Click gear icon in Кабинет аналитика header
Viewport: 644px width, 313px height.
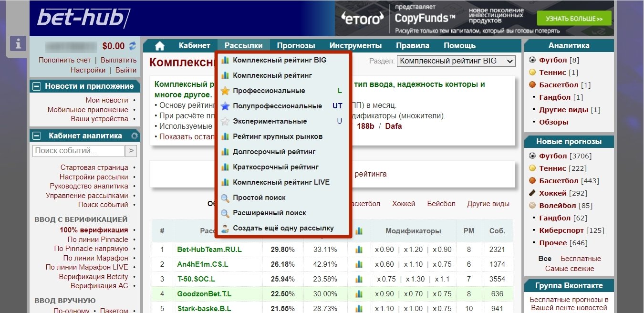point(135,136)
